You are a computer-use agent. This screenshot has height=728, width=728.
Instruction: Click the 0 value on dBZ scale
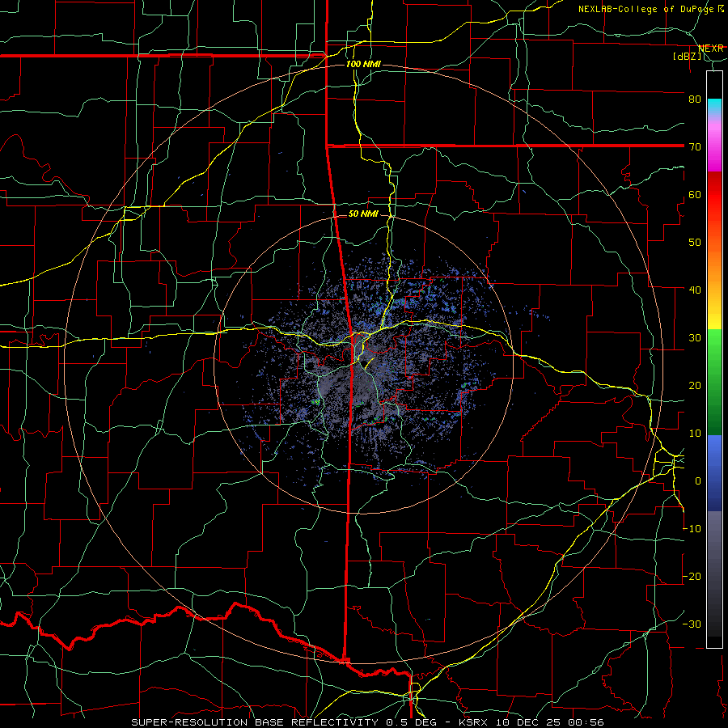(x=698, y=481)
